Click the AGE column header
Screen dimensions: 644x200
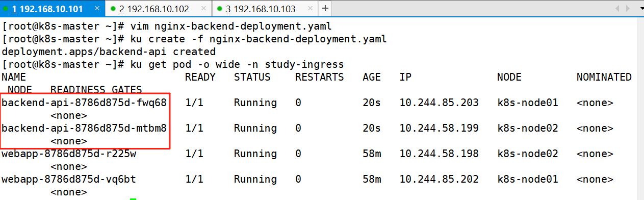tap(372, 78)
